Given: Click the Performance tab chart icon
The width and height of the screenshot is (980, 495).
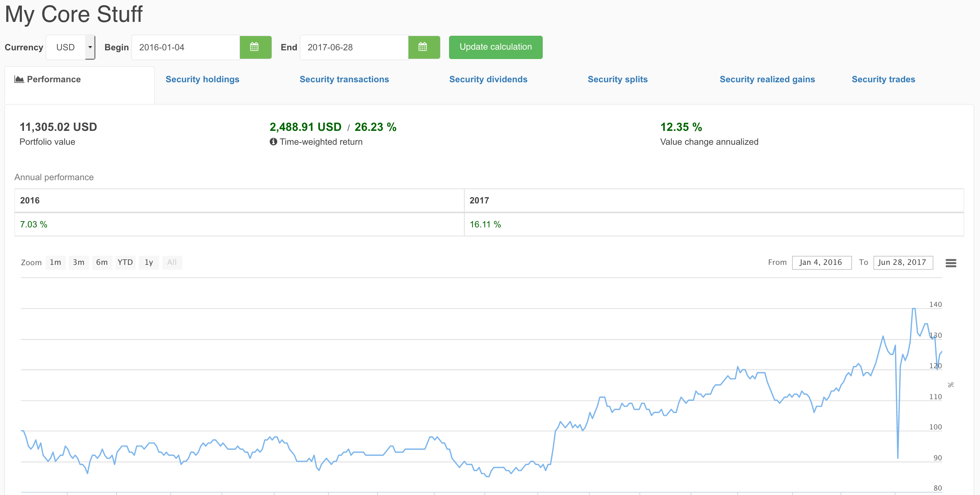Looking at the screenshot, I should (x=19, y=79).
